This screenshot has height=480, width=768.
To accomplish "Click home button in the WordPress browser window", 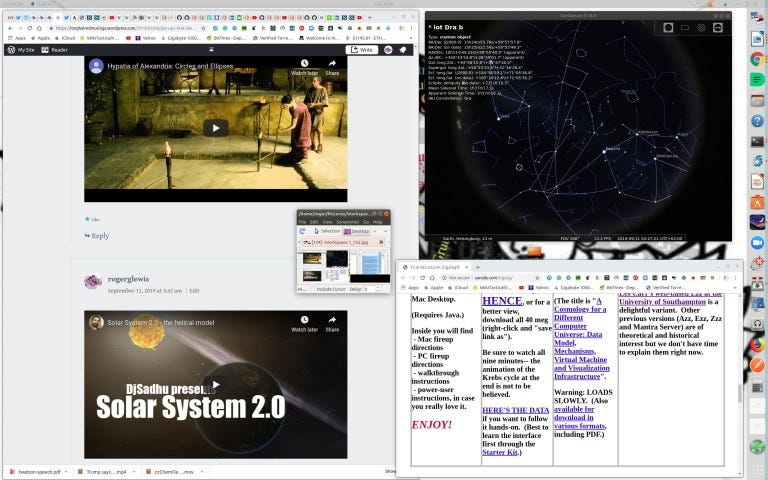I will pos(39,28).
